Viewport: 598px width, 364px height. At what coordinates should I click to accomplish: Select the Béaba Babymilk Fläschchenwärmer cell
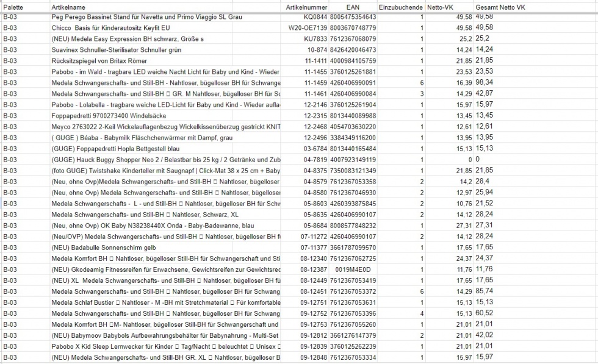[x=142, y=138]
